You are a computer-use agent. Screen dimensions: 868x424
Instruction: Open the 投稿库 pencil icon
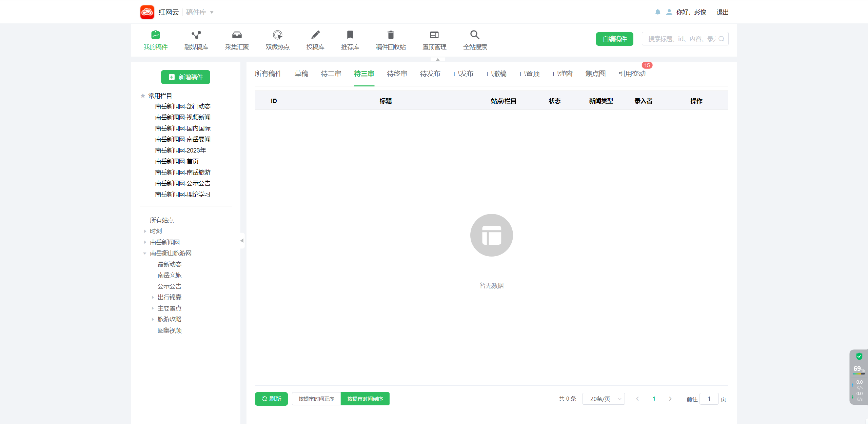tap(315, 35)
